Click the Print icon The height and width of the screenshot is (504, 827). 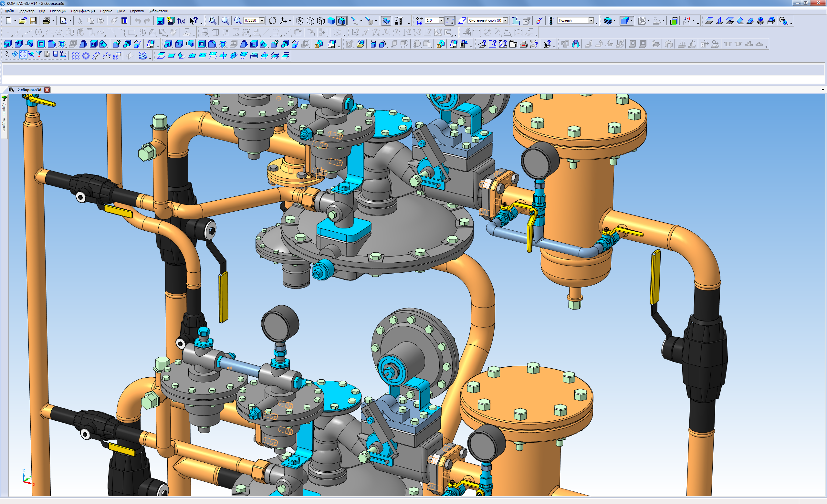click(46, 21)
